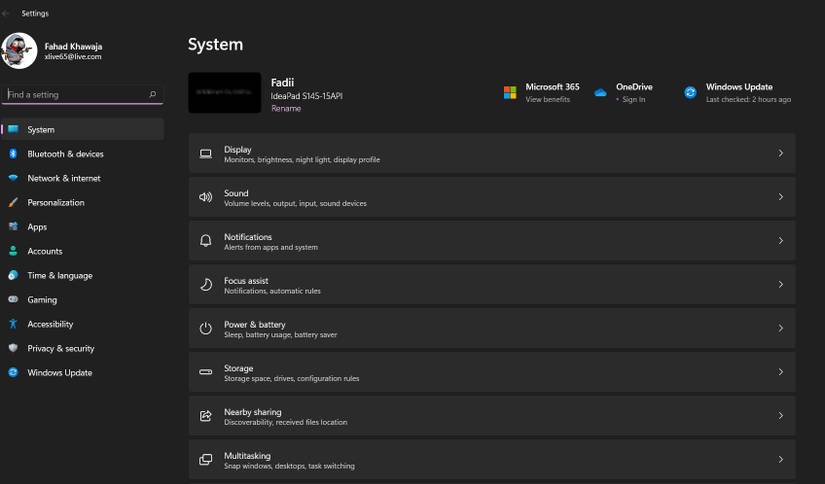Go to Privacy & security section
Viewport: 825px width, 484px height.
(x=60, y=348)
